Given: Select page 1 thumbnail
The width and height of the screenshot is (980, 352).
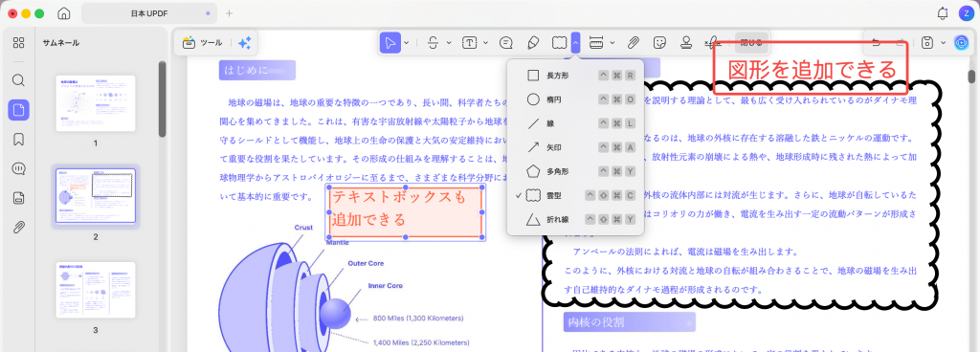Looking at the screenshot, I should 96,103.
